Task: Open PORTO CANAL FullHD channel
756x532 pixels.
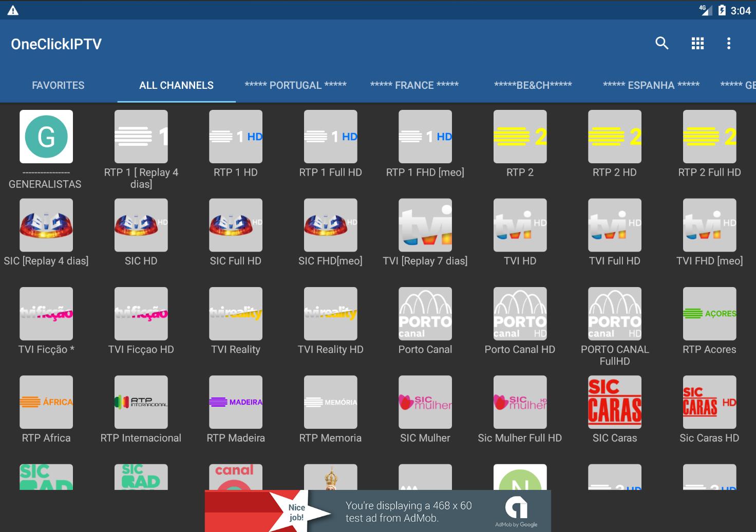Action: point(615,313)
